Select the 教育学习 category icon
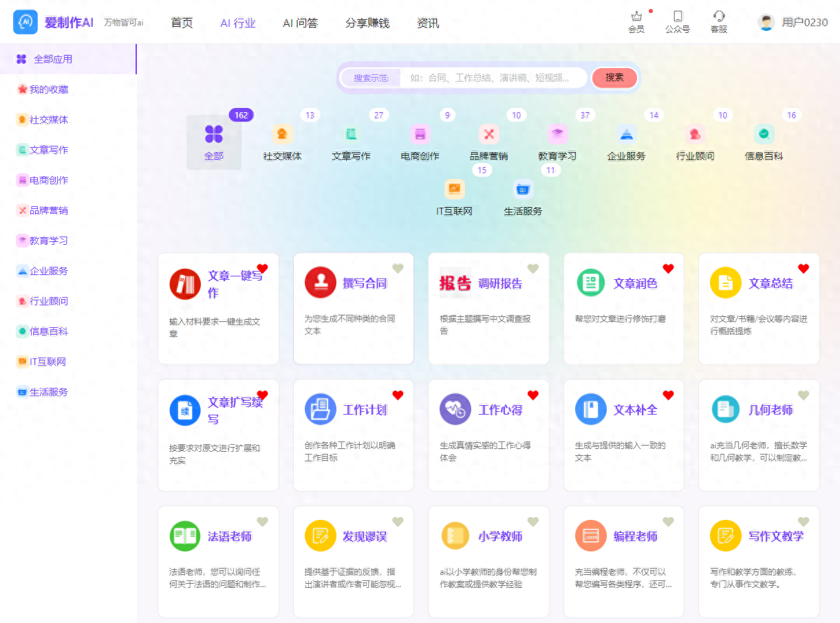The height and width of the screenshot is (623, 840). pyautogui.click(x=557, y=134)
